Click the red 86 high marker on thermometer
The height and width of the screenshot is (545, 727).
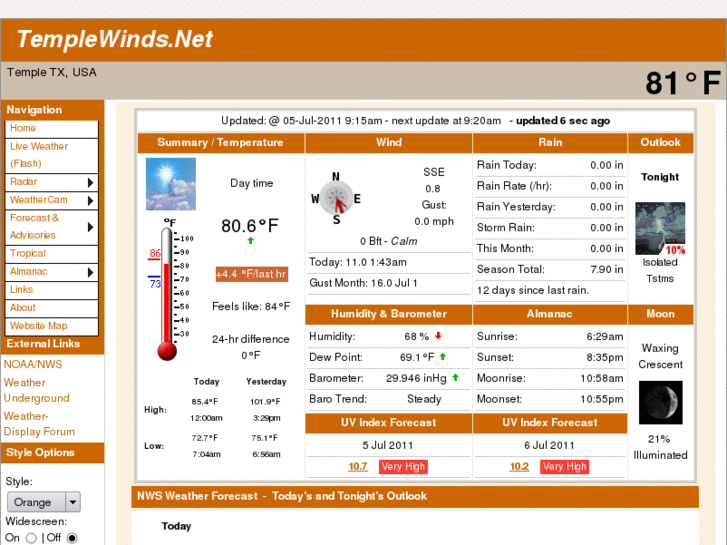click(154, 254)
